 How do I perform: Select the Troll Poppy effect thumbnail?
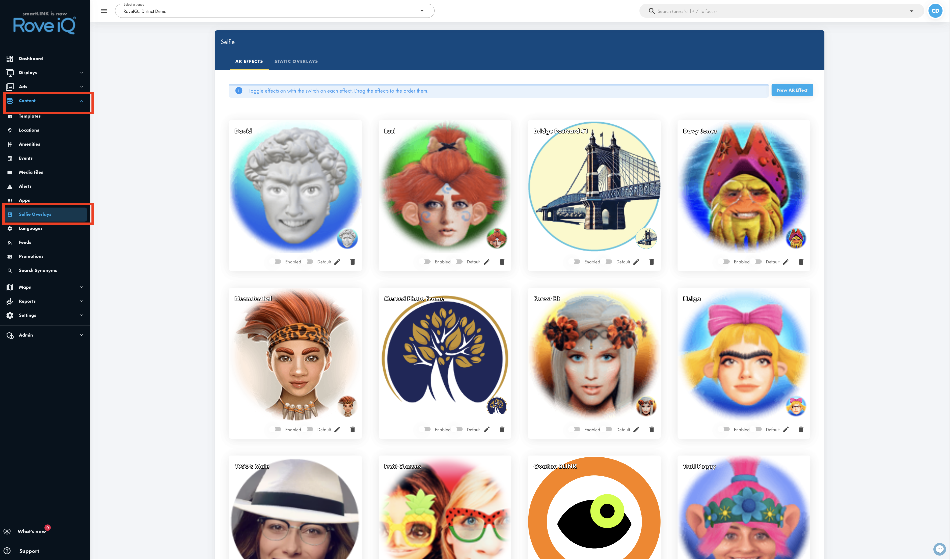coord(743,508)
